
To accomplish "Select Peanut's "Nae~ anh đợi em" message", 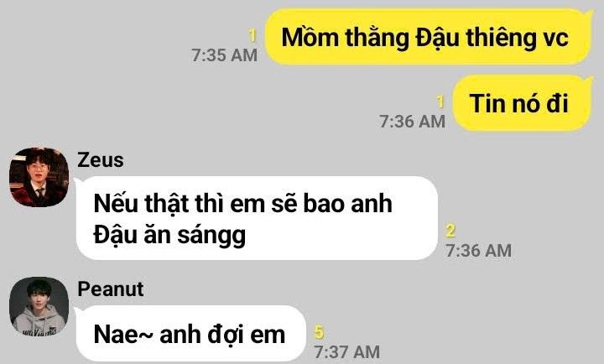I will [191, 334].
